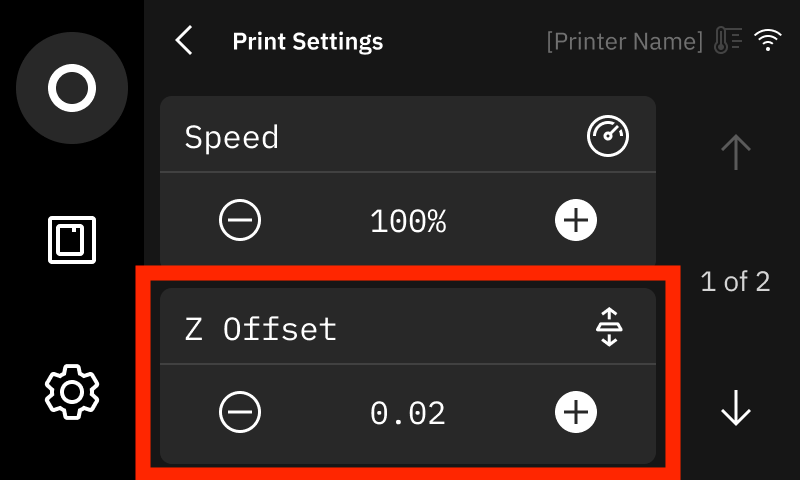Viewport: 800px width, 480px height.
Task: Tap the Wi-Fi status icon
Action: [x=767, y=41]
